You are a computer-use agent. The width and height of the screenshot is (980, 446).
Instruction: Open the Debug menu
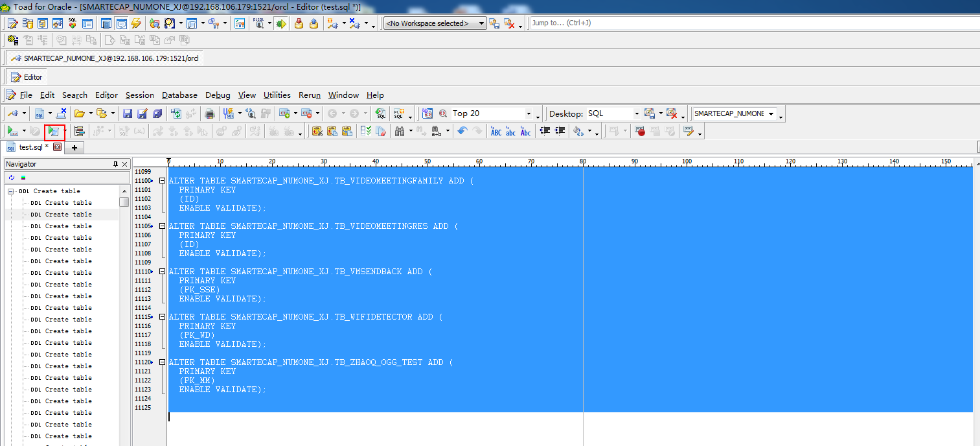[218, 95]
